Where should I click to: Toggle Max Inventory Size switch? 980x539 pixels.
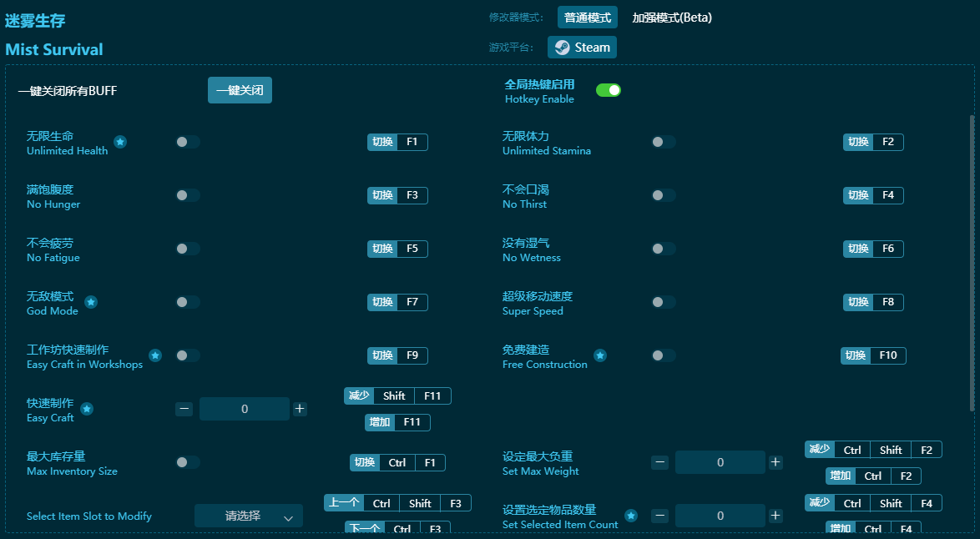(x=188, y=462)
